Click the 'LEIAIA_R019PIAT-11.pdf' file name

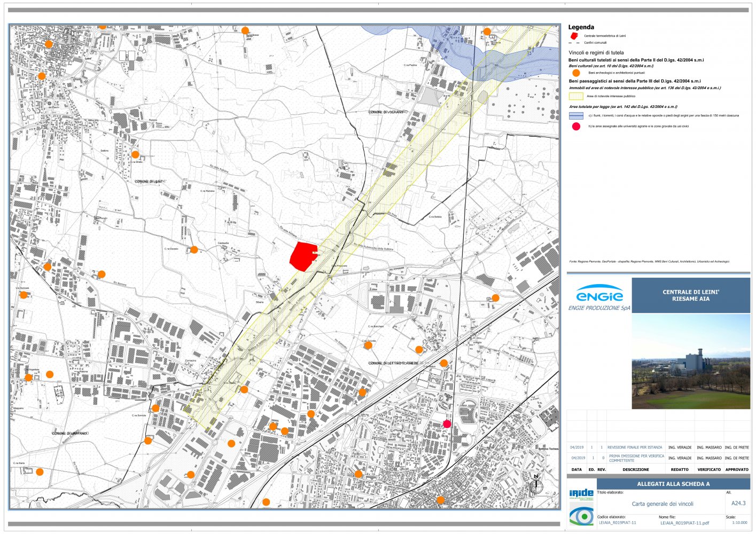tap(685, 523)
